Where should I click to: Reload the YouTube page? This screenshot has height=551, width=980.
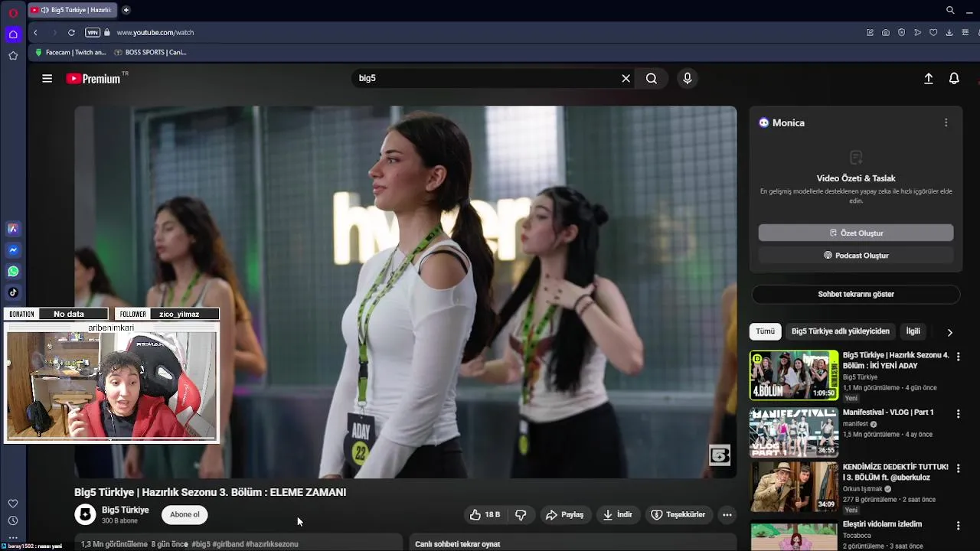point(71,32)
